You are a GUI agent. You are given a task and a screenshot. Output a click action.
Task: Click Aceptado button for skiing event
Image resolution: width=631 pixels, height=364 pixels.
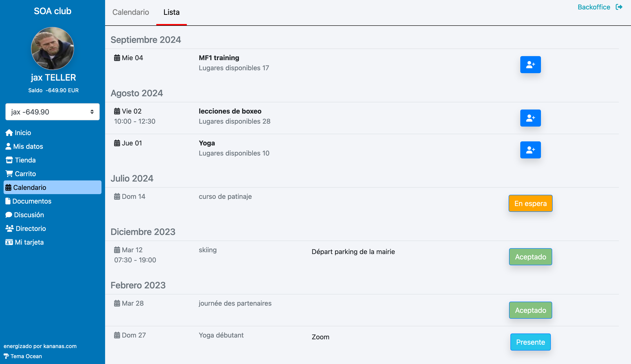(x=530, y=257)
